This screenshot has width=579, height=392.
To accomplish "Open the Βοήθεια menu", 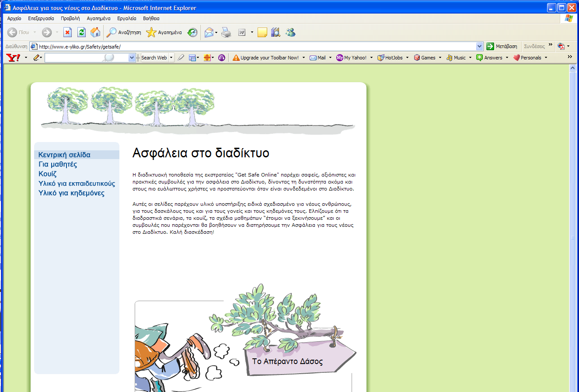I will (x=151, y=18).
